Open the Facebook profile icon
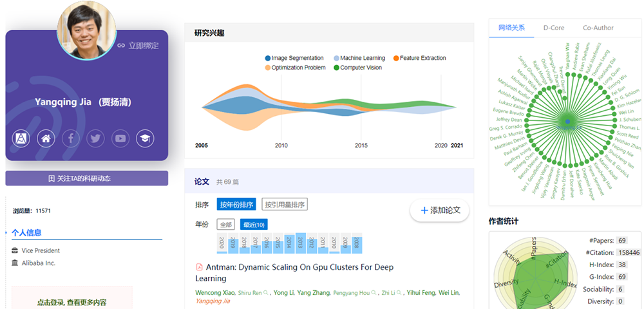This screenshot has width=644, height=309. coord(70,138)
